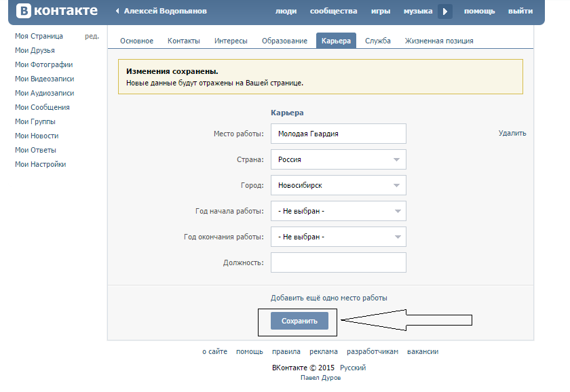Click the empty Должность input field
Screen dimensions: 570x392
click(338, 262)
